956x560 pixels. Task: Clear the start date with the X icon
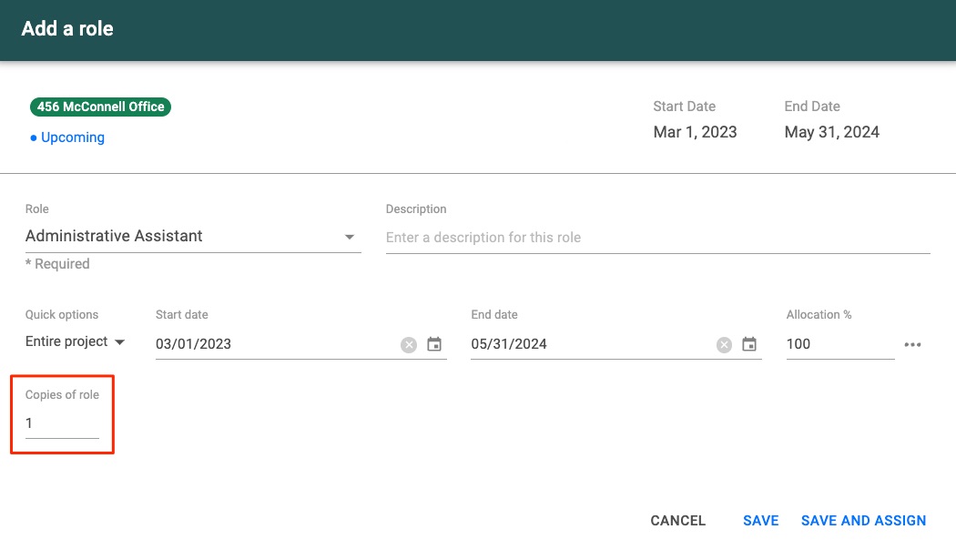tap(409, 344)
